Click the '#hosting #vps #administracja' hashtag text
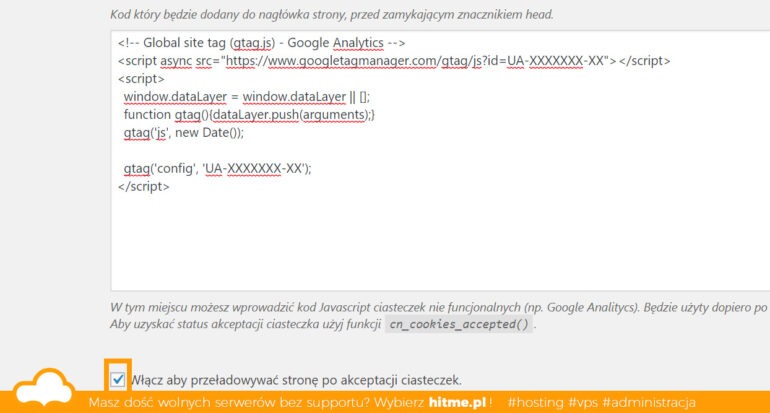770x413 pixels. click(x=602, y=402)
